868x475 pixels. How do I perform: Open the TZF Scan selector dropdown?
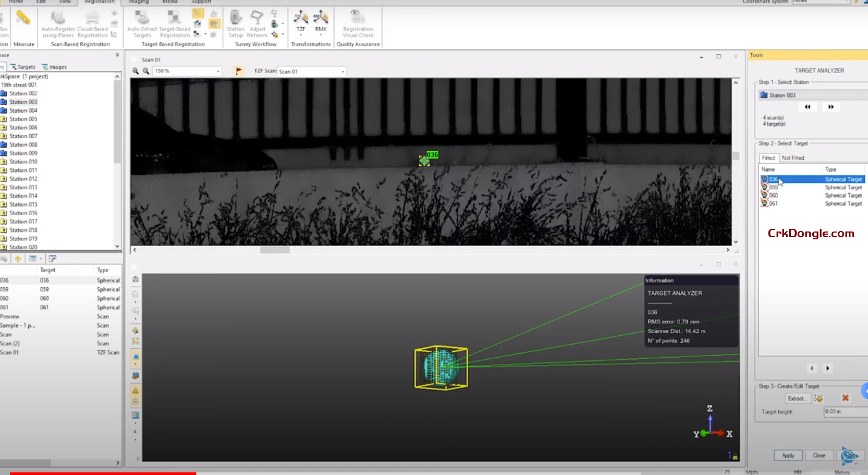[x=343, y=71]
